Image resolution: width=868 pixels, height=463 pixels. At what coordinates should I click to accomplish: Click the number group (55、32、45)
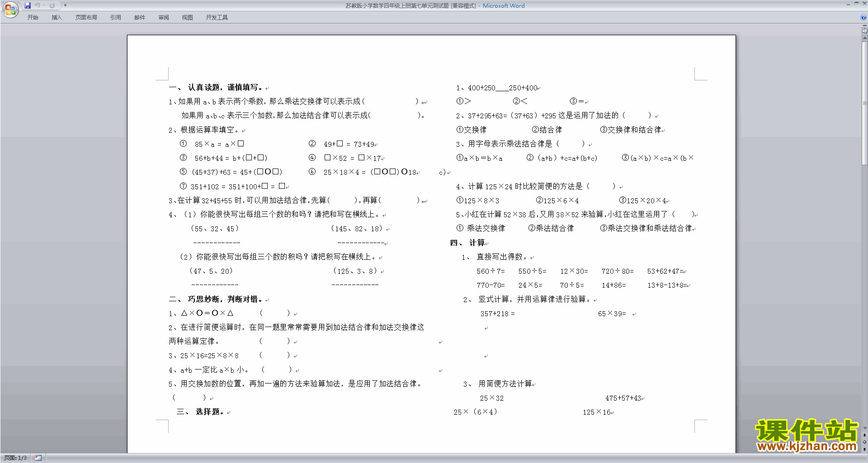[x=215, y=229]
